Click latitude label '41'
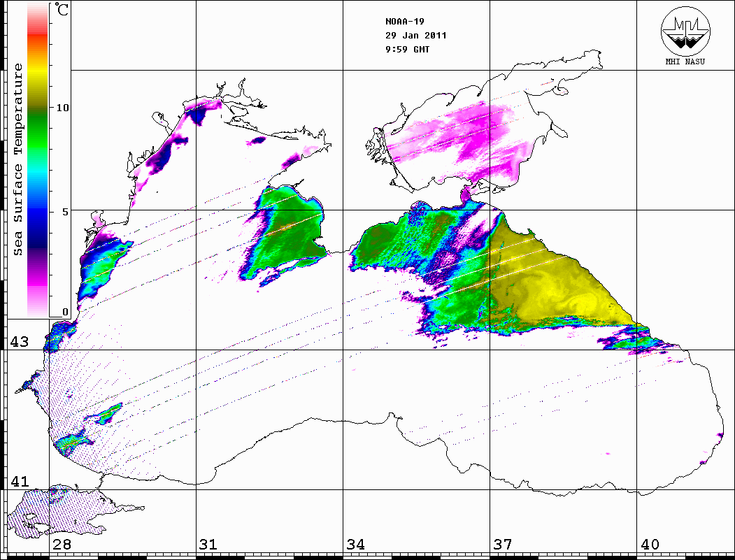 [x=19, y=481]
